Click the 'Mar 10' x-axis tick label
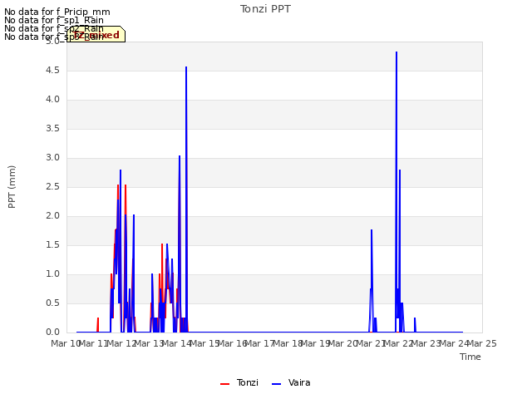 [x=65, y=343]
